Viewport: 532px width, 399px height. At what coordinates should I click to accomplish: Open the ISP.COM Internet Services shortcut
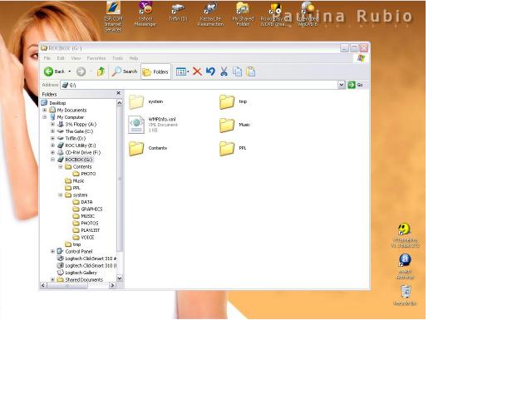pyautogui.click(x=113, y=17)
